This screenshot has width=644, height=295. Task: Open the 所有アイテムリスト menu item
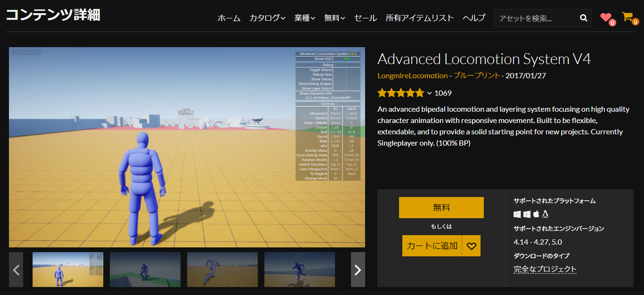419,18
